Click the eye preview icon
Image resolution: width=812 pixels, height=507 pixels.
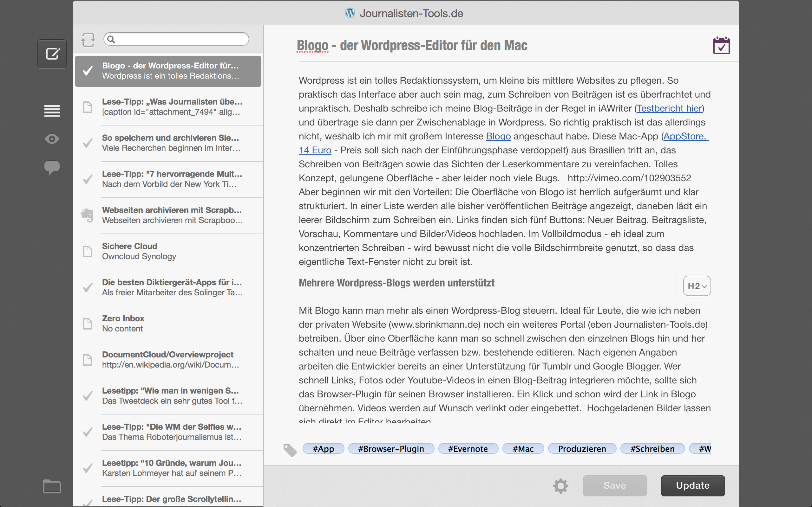52,139
